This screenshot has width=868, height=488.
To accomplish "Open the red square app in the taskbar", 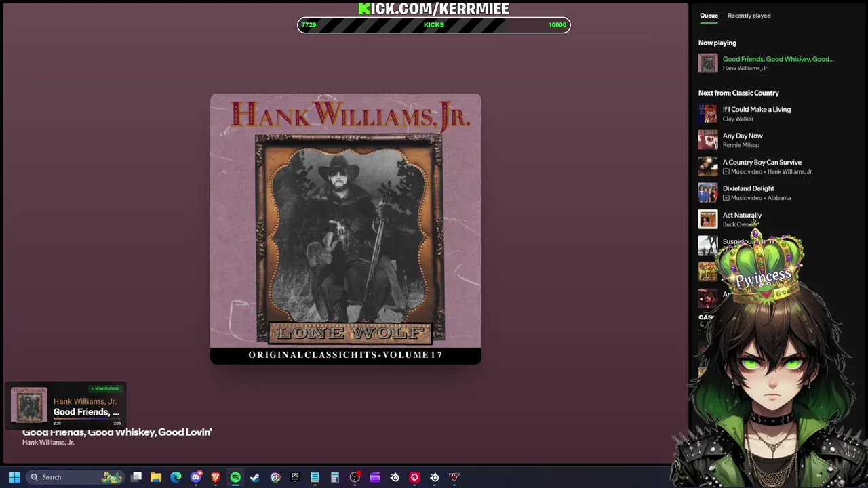I will [x=414, y=477].
